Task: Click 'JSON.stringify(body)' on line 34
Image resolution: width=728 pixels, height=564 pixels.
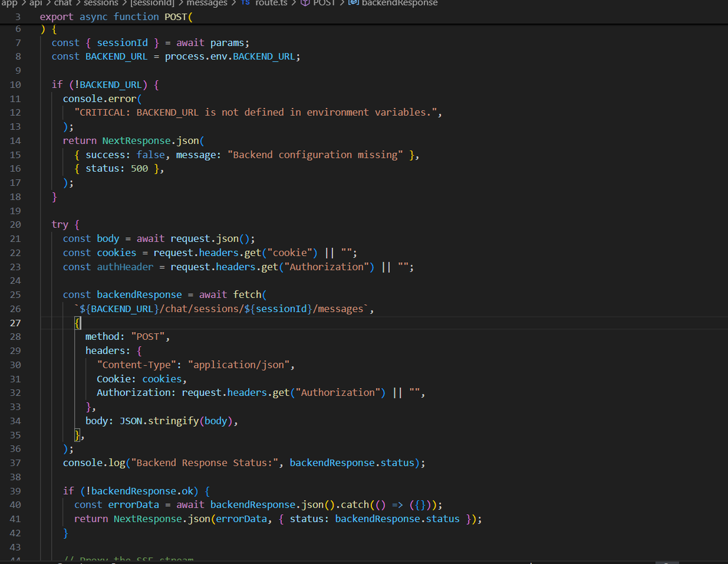Action: 176,421
